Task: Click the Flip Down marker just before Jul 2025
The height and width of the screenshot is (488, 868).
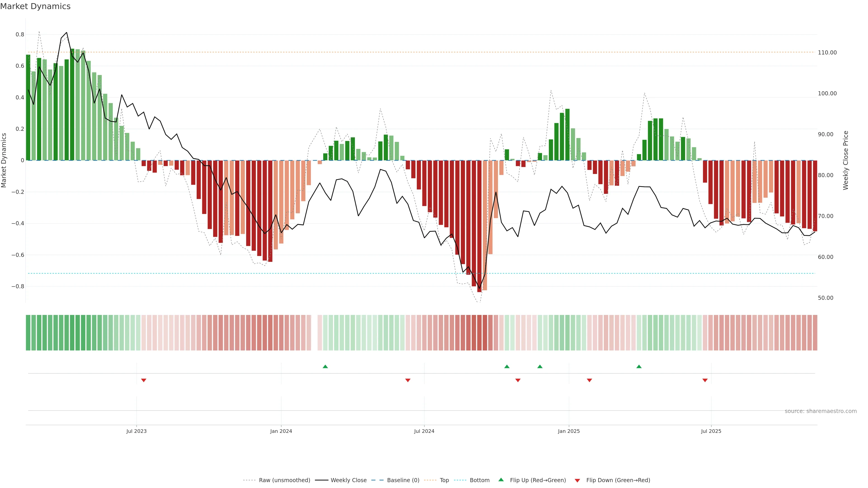Action: click(x=705, y=380)
